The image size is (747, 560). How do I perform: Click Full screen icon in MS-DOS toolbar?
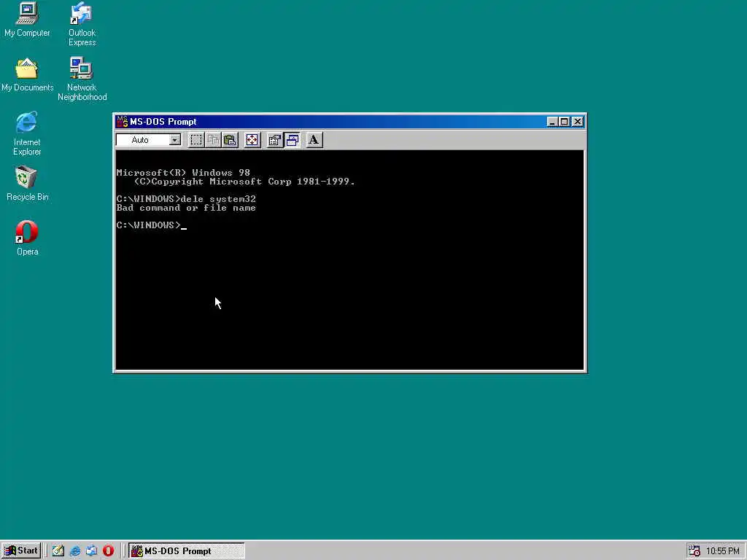(x=252, y=140)
